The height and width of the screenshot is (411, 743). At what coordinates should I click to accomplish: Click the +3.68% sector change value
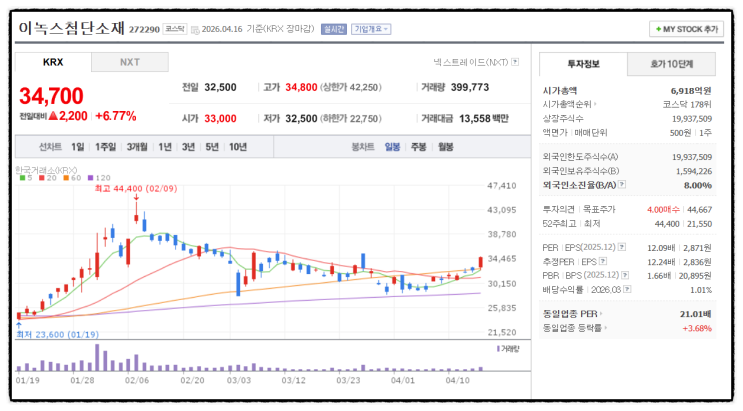[697, 328]
